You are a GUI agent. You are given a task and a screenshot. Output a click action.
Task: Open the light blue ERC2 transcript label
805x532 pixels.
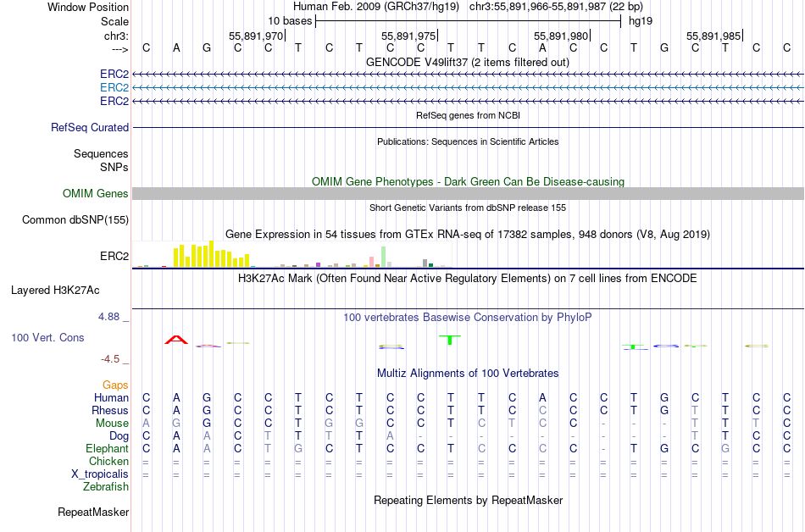[114, 88]
